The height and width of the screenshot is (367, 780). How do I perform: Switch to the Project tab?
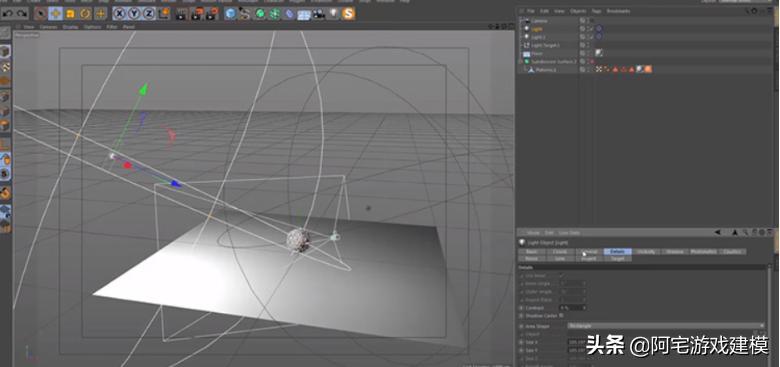pyautogui.click(x=589, y=259)
